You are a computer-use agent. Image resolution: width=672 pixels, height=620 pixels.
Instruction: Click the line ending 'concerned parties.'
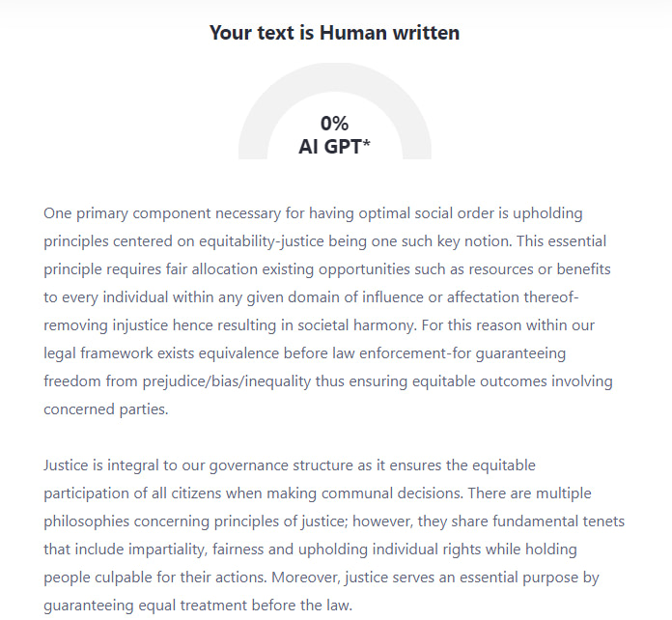click(x=106, y=409)
